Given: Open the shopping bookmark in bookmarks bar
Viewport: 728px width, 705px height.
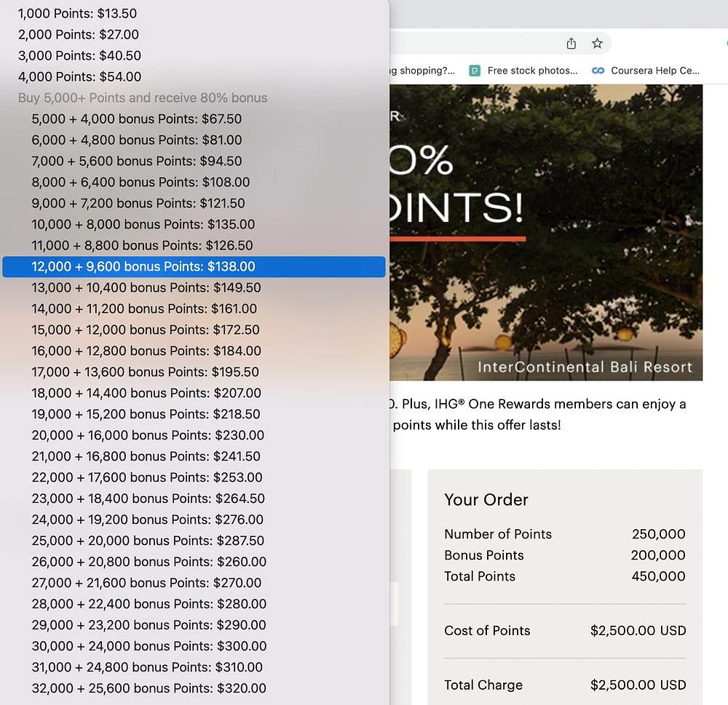Looking at the screenshot, I should pyautogui.click(x=422, y=71).
